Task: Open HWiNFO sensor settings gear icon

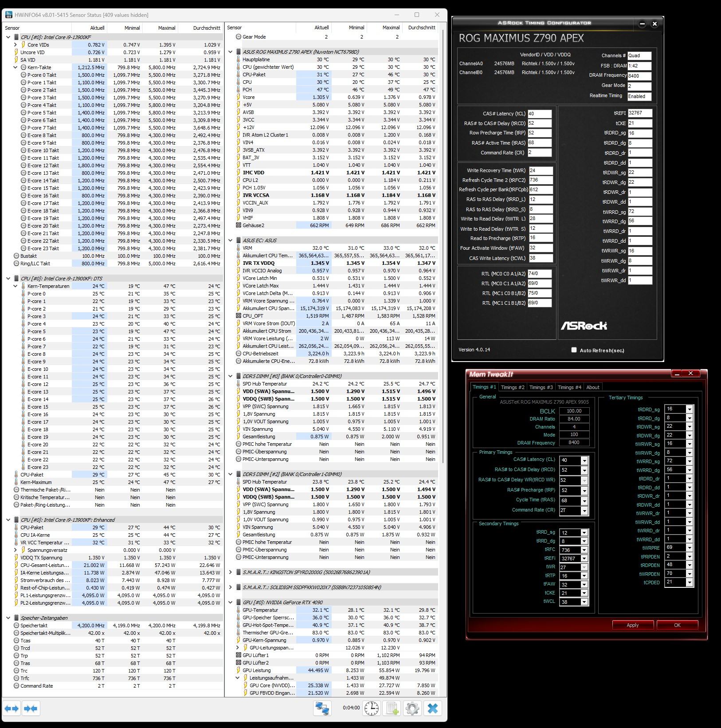Action: pyautogui.click(x=412, y=708)
